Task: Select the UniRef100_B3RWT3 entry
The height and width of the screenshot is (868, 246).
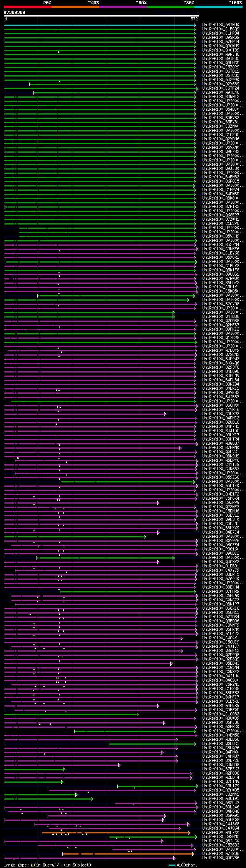Action: pos(221,97)
